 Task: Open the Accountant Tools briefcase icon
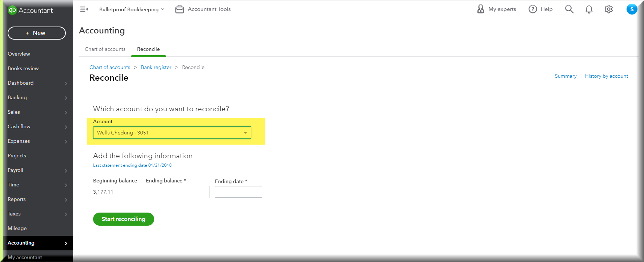180,9
